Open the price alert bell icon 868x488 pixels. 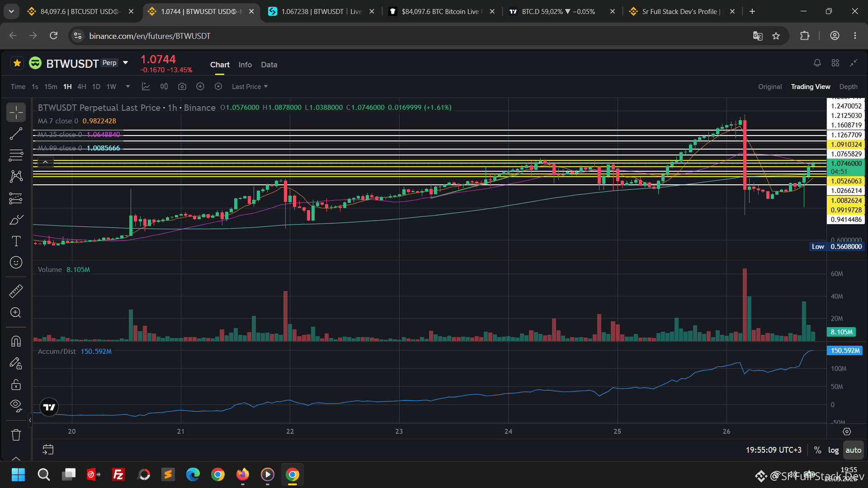tap(817, 63)
